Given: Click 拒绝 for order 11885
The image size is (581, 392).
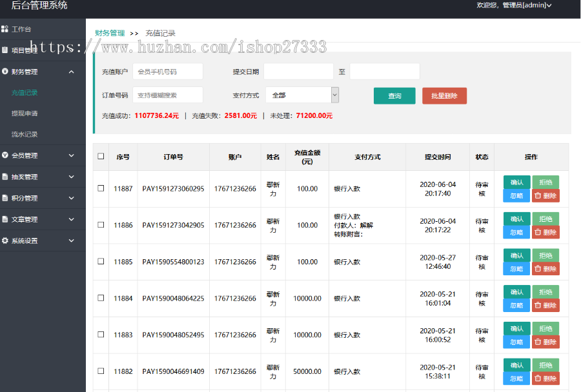Looking at the screenshot, I should (545, 255).
